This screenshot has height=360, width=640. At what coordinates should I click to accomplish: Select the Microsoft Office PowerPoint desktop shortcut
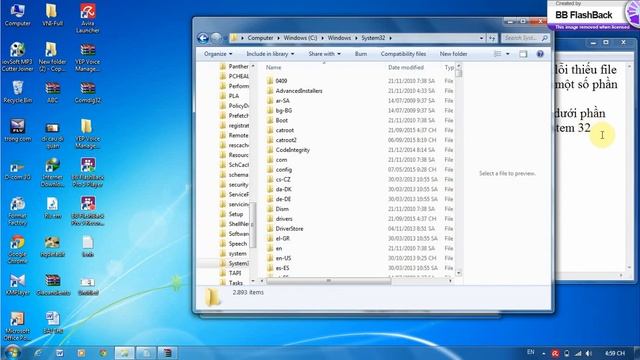17,327
